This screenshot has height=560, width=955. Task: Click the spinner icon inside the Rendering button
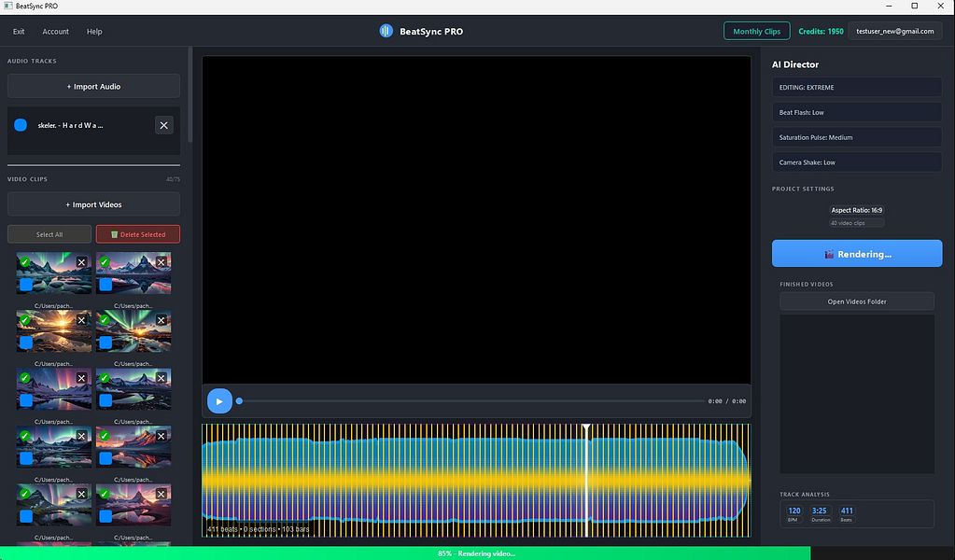point(827,253)
